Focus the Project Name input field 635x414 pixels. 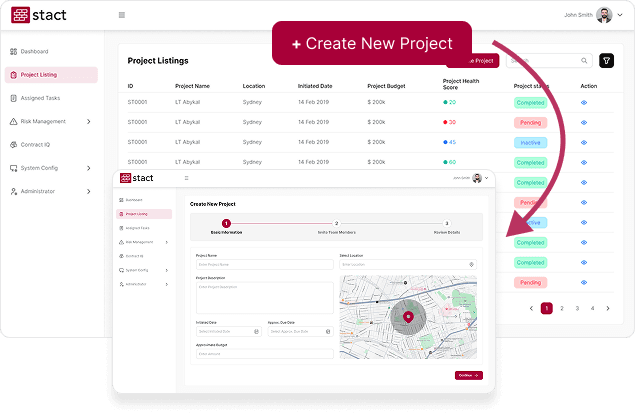pos(264,265)
